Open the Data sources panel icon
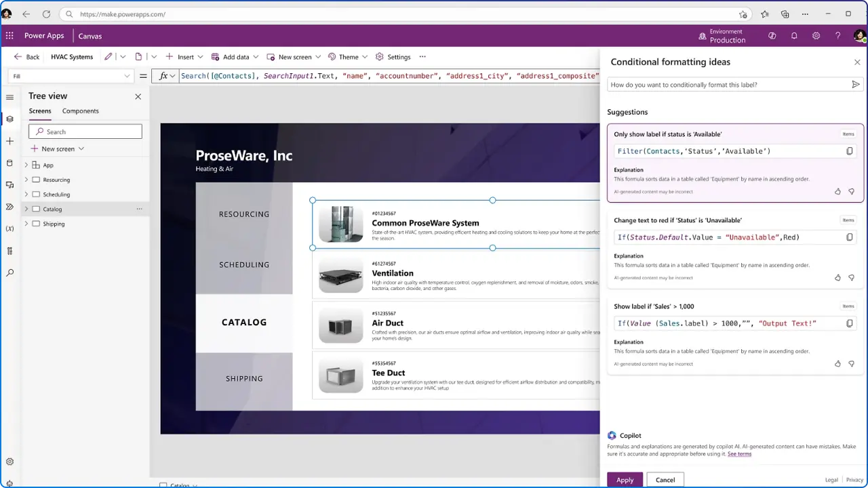Image resolution: width=868 pixels, height=488 pixels. [x=9, y=163]
